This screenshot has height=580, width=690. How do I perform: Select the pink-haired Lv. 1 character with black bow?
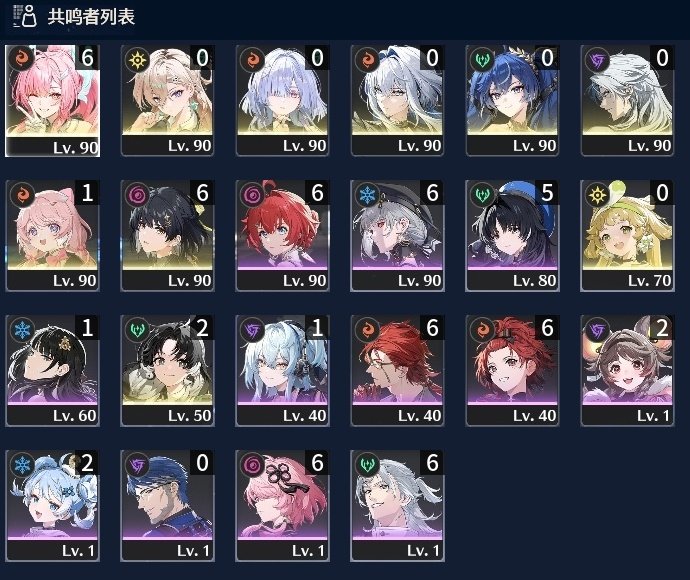point(282,506)
